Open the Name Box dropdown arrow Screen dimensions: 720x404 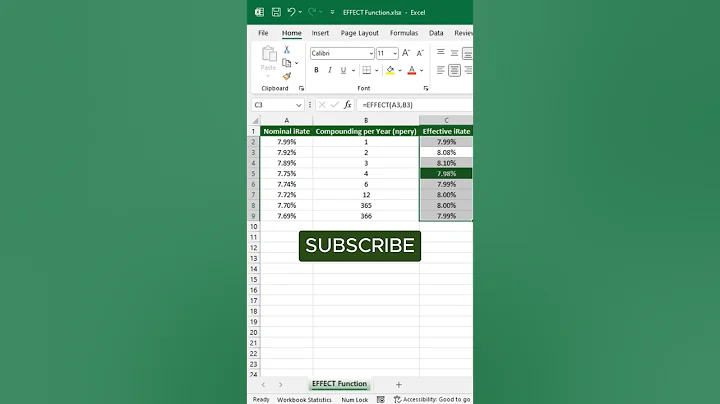pos(298,105)
